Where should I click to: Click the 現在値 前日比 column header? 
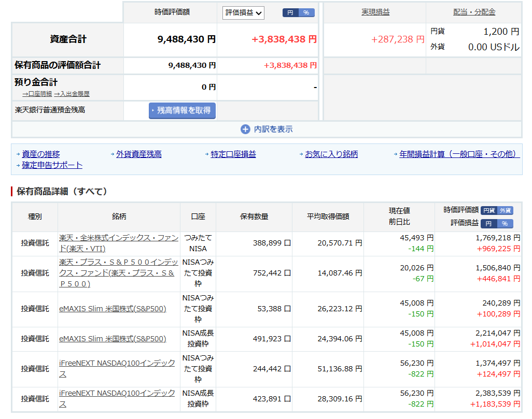399,216
